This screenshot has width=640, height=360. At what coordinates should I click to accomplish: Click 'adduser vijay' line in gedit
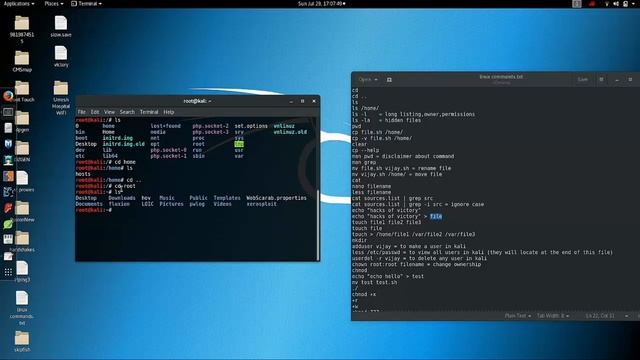[409, 246]
